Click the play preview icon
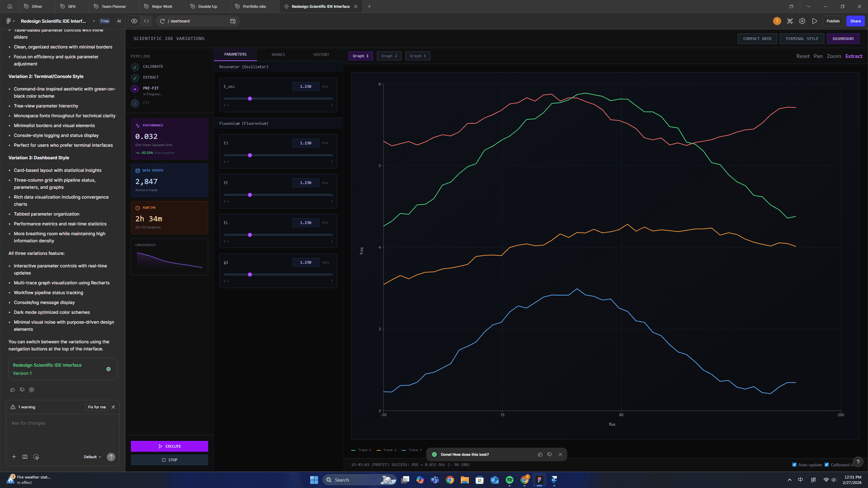This screenshot has width=868, height=488. click(814, 21)
